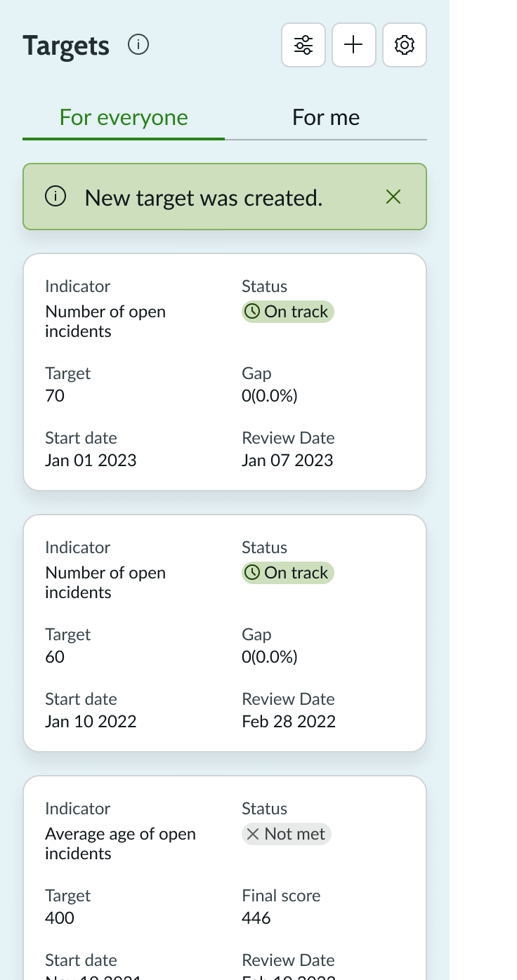
Task: Show info tooltip next to Targets heading
Action: click(x=138, y=46)
